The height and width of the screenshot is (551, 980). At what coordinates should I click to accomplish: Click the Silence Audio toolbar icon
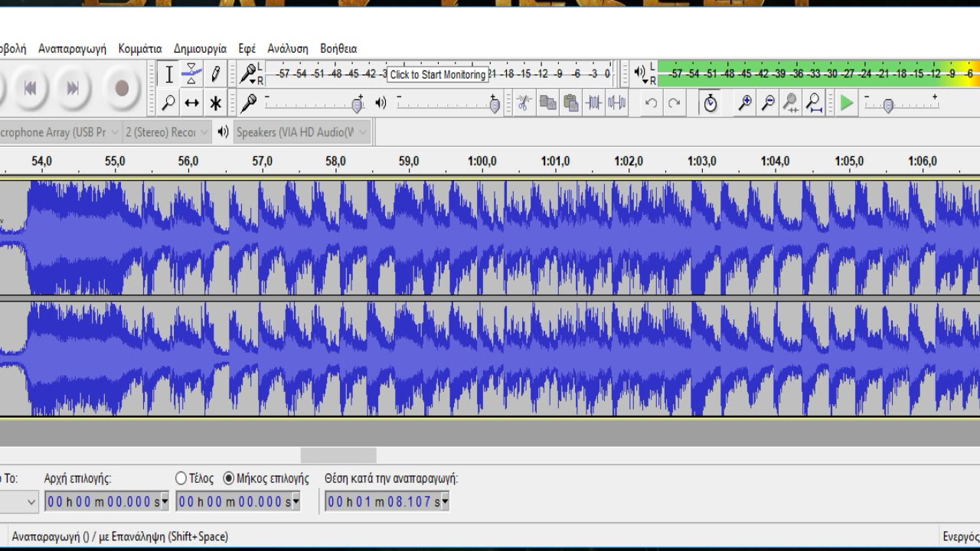[x=617, y=103]
